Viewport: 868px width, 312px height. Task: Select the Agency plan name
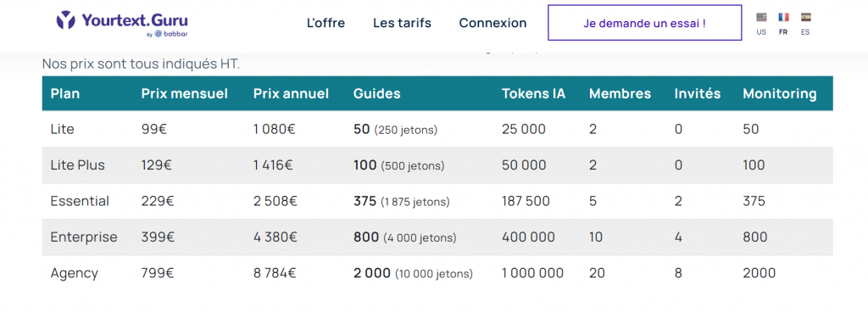pos(75,273)
